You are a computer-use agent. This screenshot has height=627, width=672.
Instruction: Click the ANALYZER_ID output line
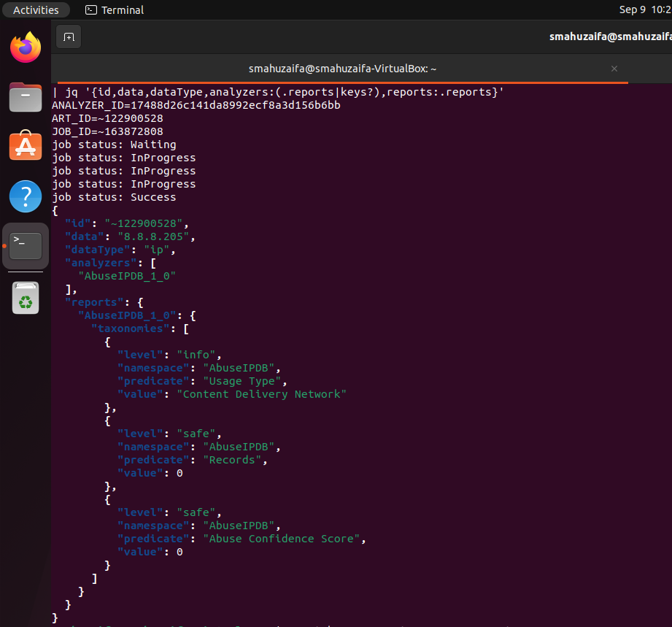196,105
